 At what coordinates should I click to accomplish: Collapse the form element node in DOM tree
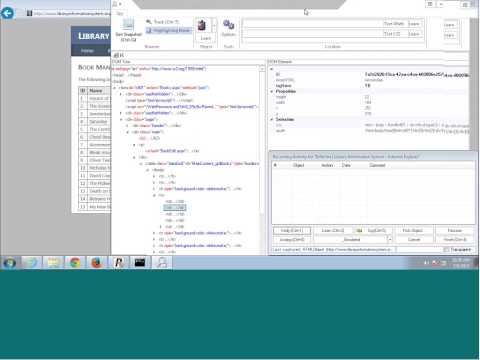(x=115, y=88)
